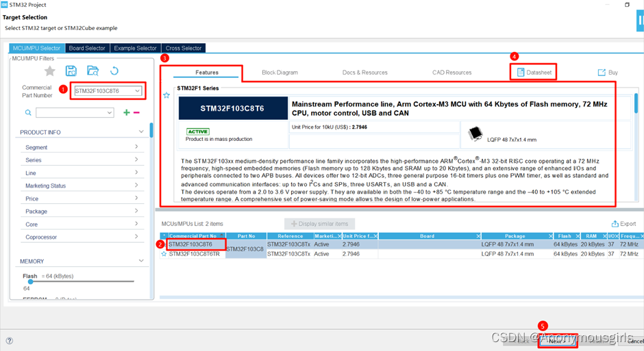Click the green plus add filter icon
The image size is (644, 351).
pyautogui.click(x=127, y=112)
